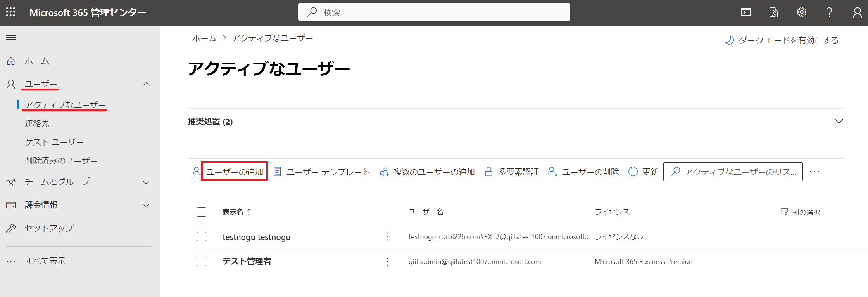Collapse the ユーザー section chevron
868x297 pixels.
point(146,84)
